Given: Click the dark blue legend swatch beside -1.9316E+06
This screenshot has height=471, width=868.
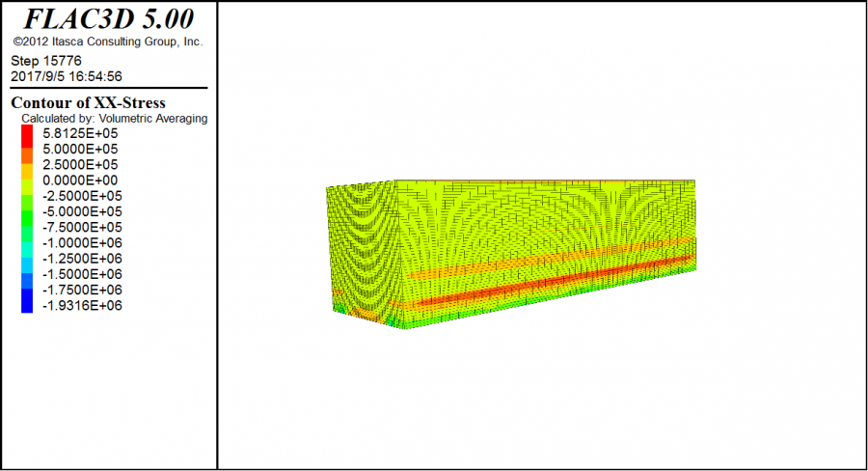Looking at the screenshot, I should [27, 301].
